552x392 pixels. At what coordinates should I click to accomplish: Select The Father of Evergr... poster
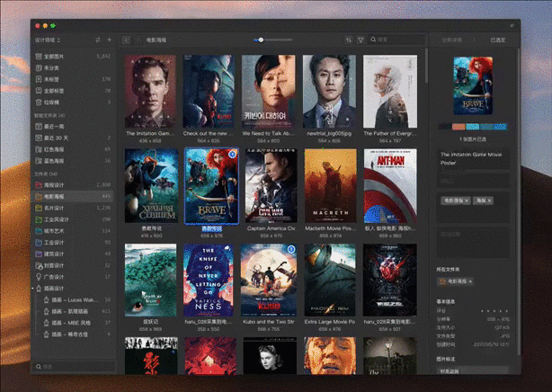pyautogui.click(x=390, y=92)
